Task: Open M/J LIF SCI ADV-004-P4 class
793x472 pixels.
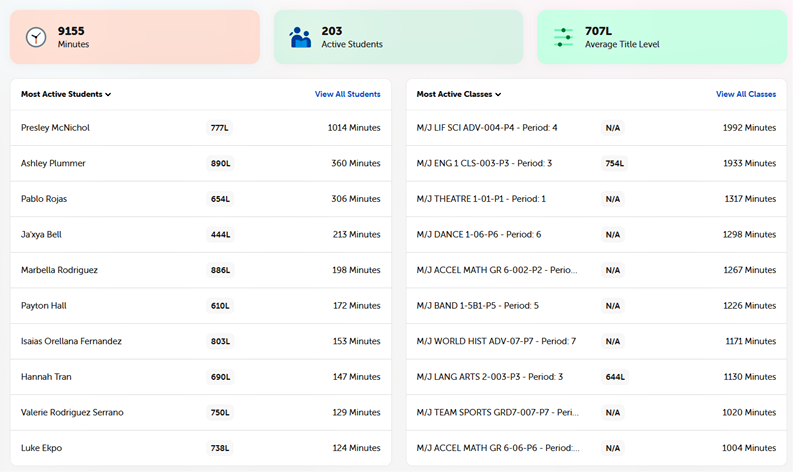Action: coord(486,128)
